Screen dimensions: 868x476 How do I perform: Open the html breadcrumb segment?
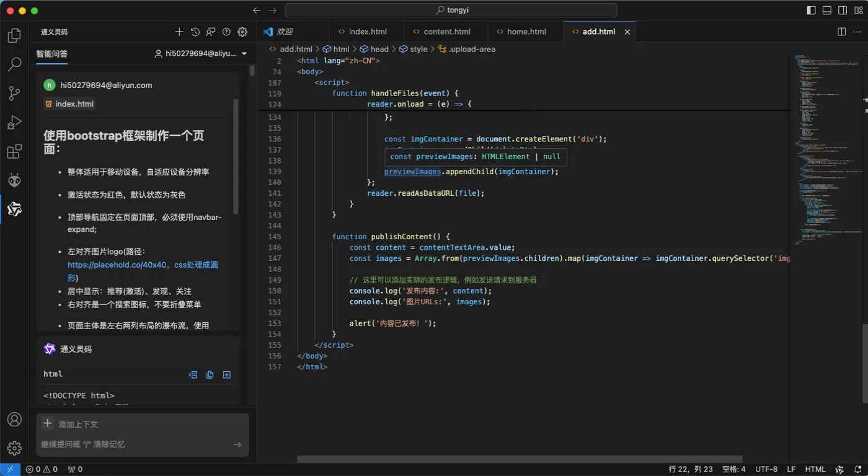[x=335, y=49]
